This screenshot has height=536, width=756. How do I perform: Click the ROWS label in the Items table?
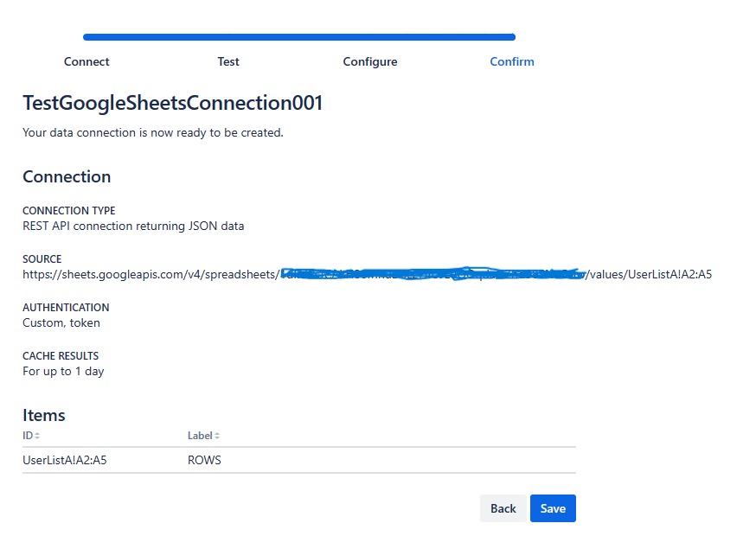[204, 460]
